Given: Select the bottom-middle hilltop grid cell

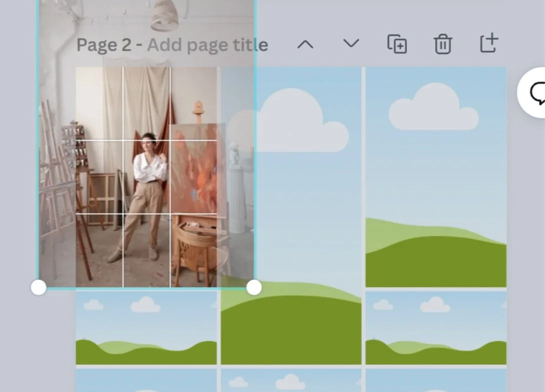Looking at the screenshot, I should (x=290, y=325).
